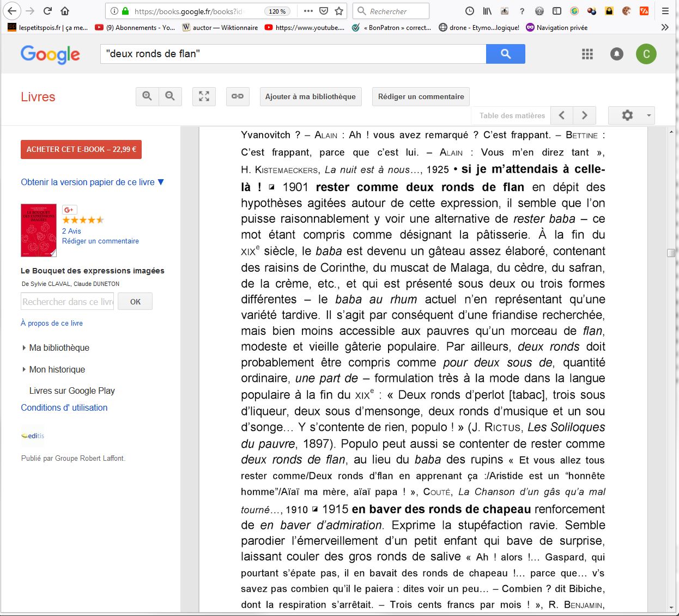Screen dimensions: 679x616
Task: Open the Google apps grid
Action: (587, 54)
